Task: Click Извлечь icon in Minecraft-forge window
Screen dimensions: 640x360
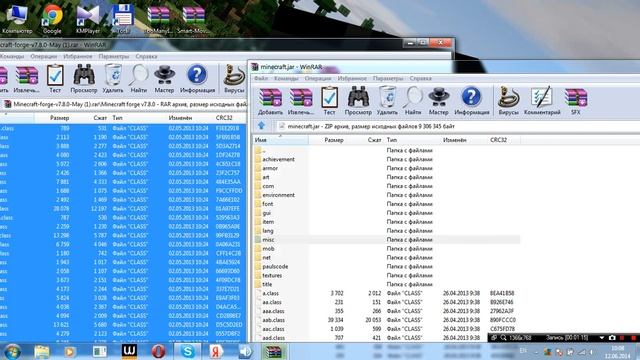Action: pyautogui.click(x=27, y=79)
